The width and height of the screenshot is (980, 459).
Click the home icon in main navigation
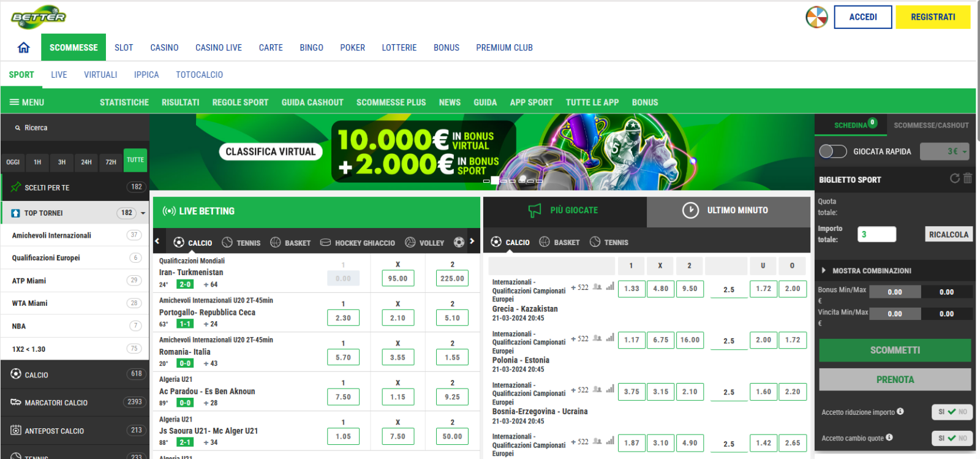(24, 47)
